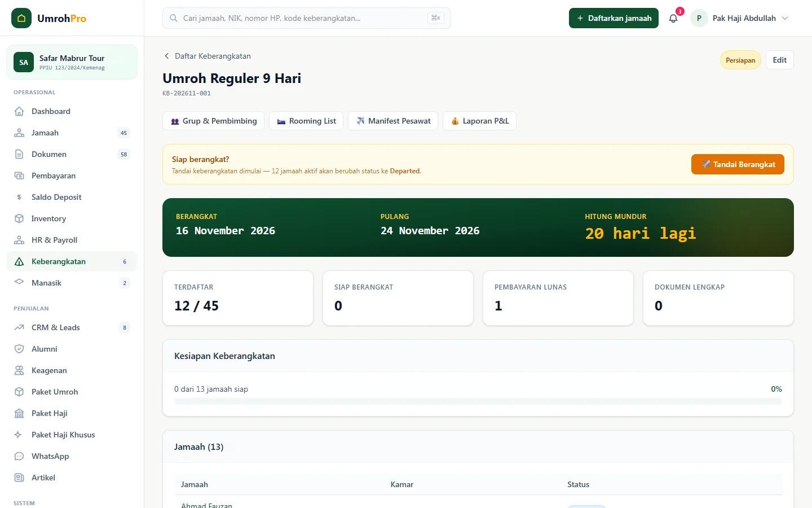Screen dimensions: 812x508
Task: Open the WhatsApp sidebar item
Action: coord(72,456)
